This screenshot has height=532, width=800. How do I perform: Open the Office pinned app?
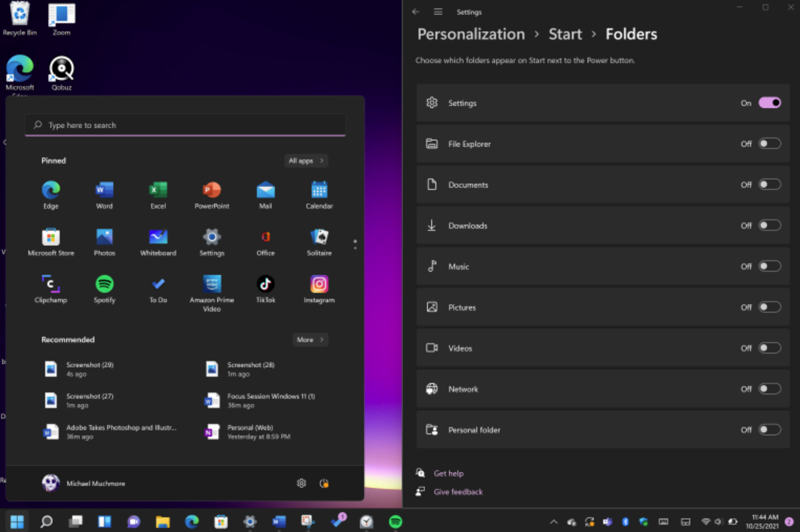tap(265, 242)
